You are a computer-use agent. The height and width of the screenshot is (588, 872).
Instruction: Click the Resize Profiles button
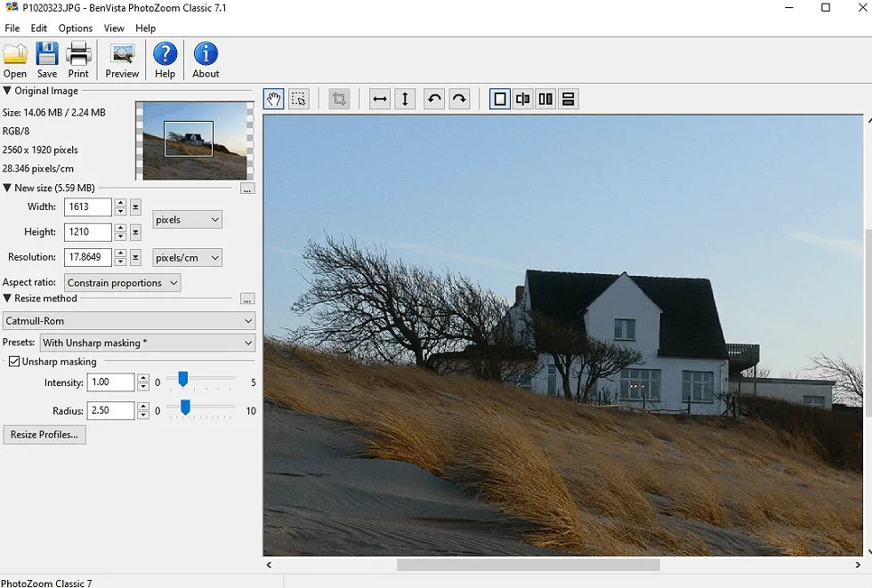pos(44,435)
